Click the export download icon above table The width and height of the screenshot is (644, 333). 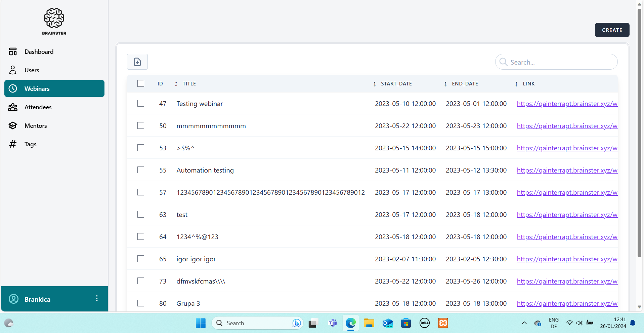(x=137, y=62)
